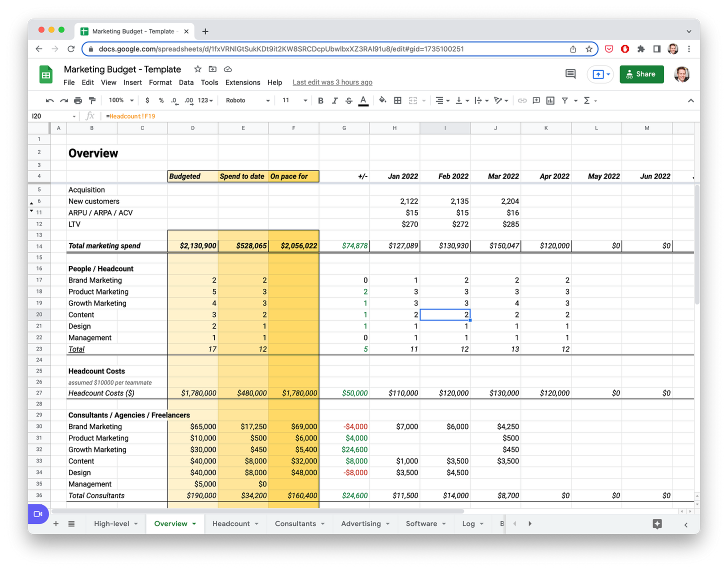Screen dimensions: 728x571
Task: Open the borders tool in the toolbar
Action: pos(397,100)
